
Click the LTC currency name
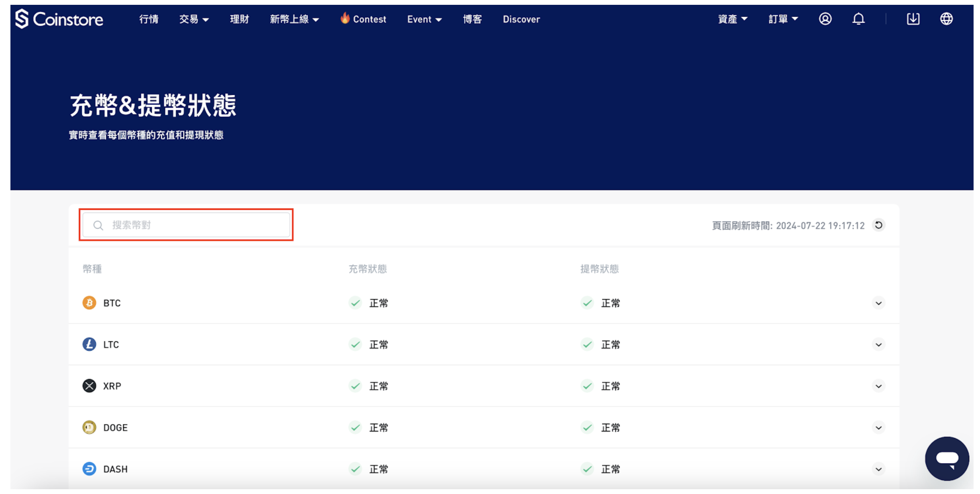pyautogui.click(x=111, y=345)
